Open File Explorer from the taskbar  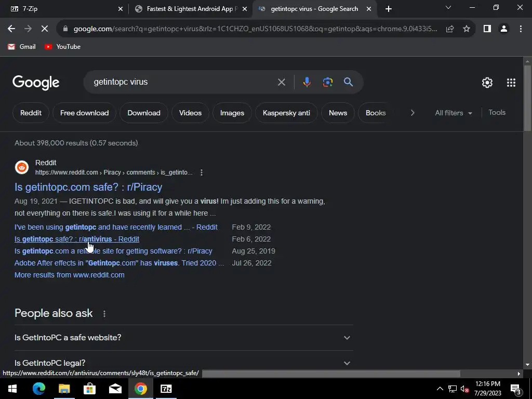click(64, 389)
